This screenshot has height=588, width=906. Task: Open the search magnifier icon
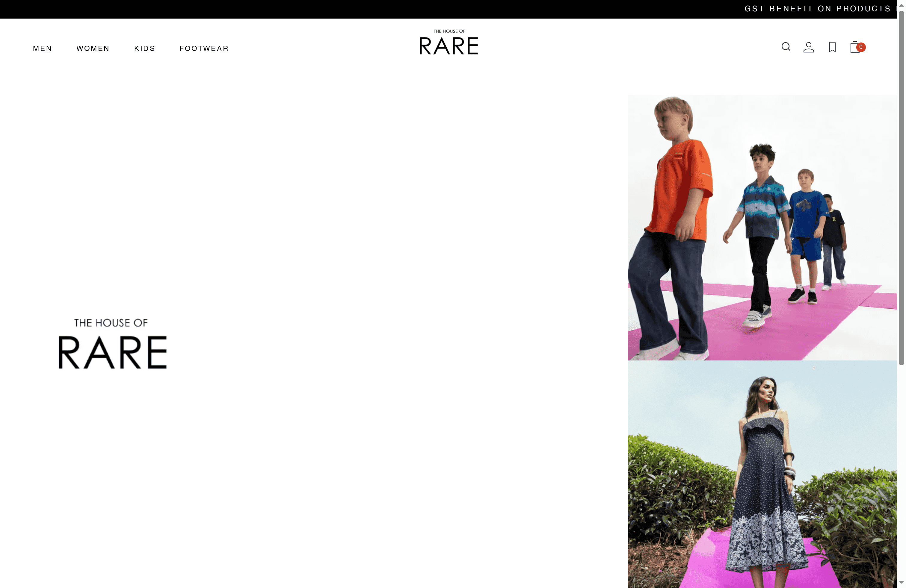[786, 47]
